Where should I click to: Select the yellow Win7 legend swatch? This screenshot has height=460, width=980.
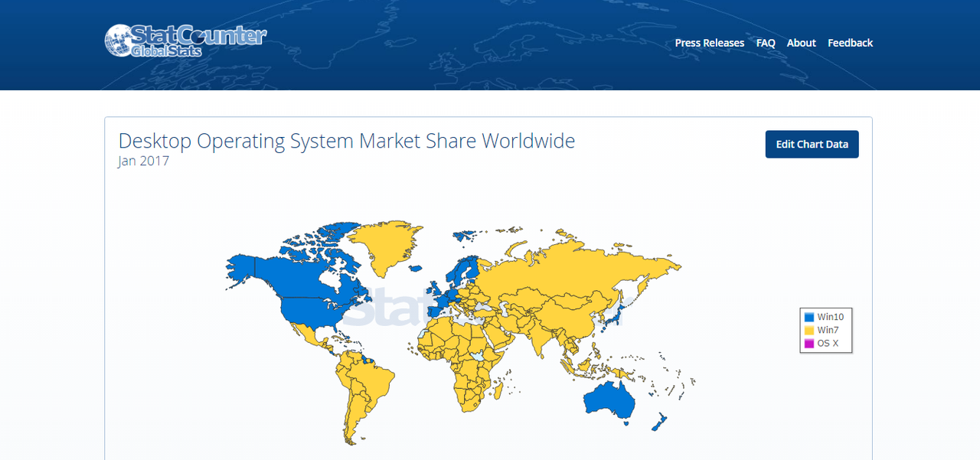click(808, 330)
